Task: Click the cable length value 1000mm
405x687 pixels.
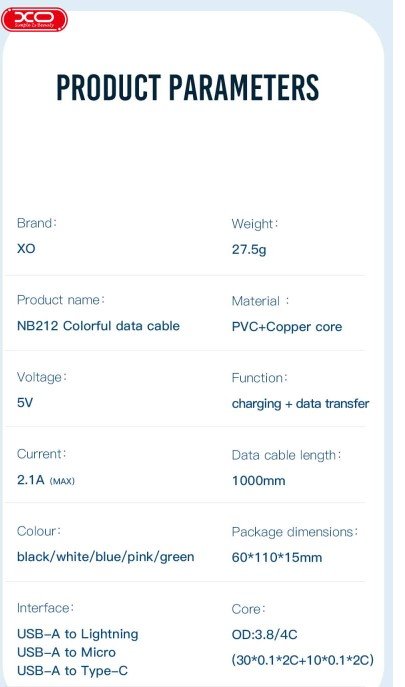Action: (x=259, y=481)
